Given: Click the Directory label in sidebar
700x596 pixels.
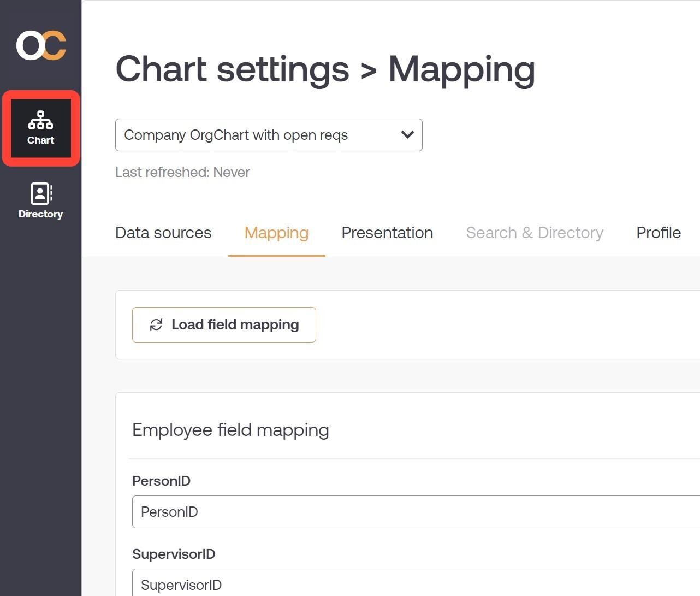Looking at the screenshot, I should coord(41,214).
